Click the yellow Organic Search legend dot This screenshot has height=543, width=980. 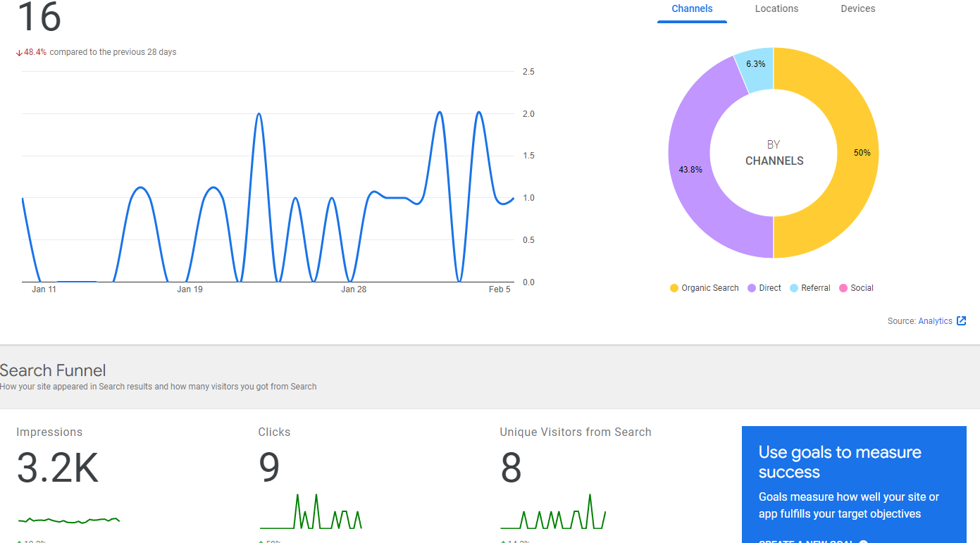[674, 288]
